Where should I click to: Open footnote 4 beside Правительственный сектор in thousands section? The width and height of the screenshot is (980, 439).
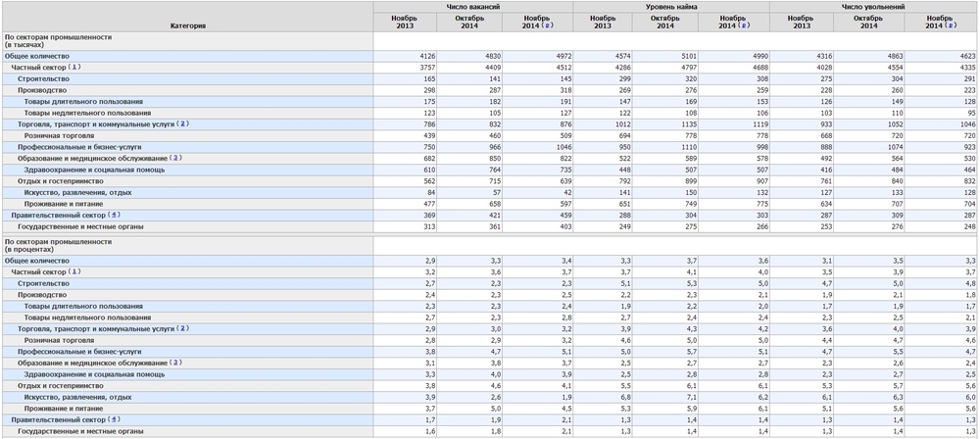click(115, 214)
